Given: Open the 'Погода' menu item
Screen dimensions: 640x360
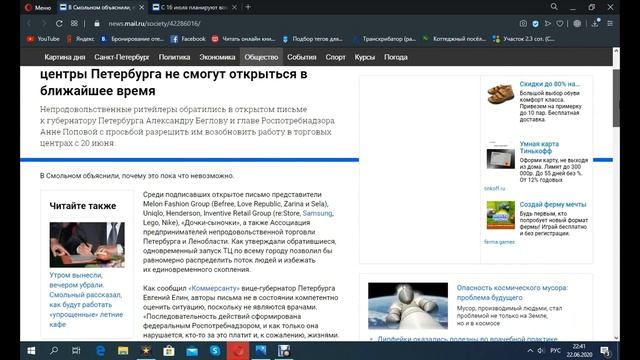Looking at the screenshot, I should click(x=396, y=57).
